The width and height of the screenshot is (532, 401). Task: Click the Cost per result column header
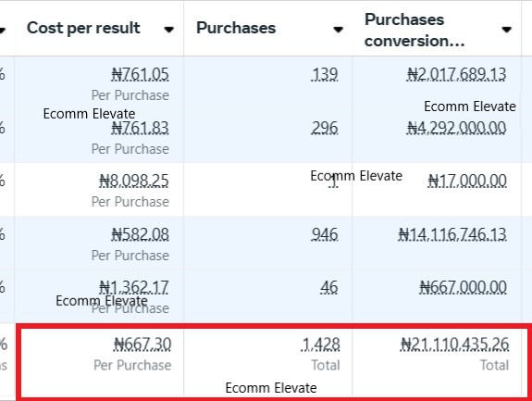pyautogui.click(x=83, y=28)
